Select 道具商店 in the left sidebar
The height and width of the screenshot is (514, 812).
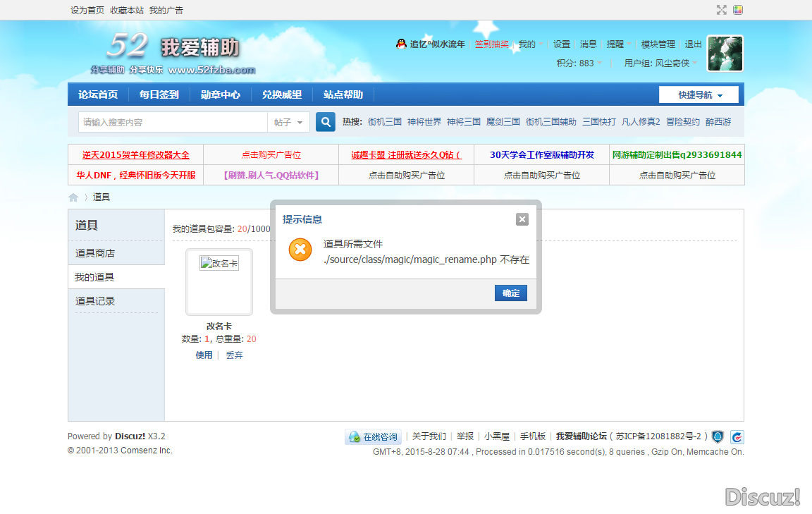[95, 253]
